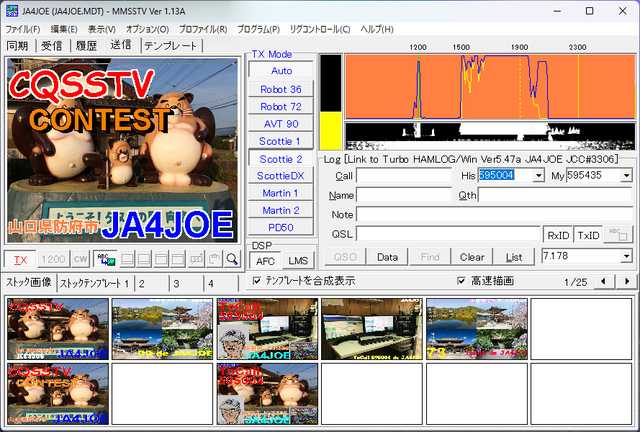Open the リグコントロール(C) menu

pyautogui.click(x=320, y=29)
